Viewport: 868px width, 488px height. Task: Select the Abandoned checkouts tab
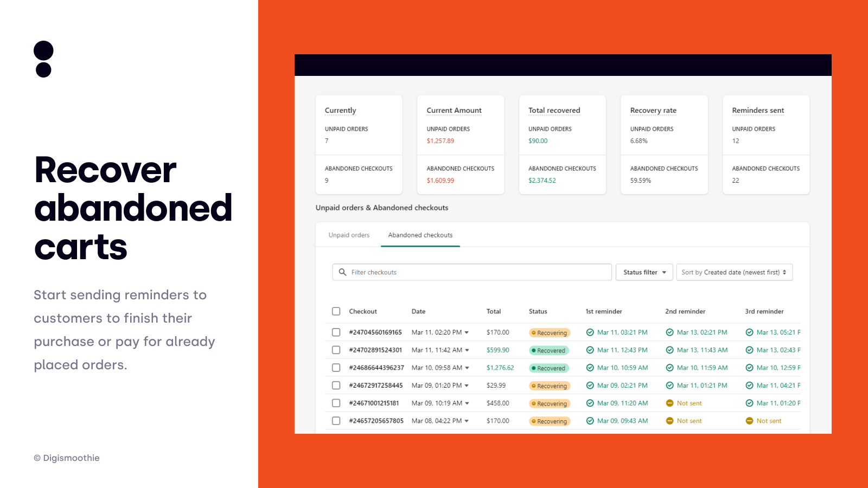[x=420, y=235]
